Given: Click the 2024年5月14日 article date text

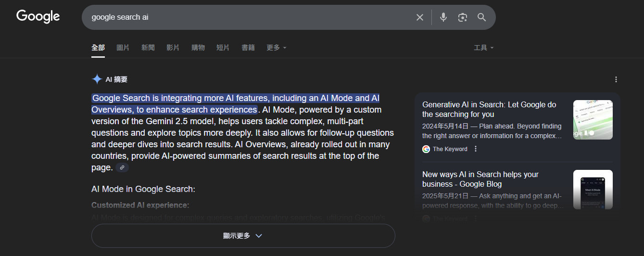Looking at the screenshot, I should pyautogui.click(x=445, y=126).
